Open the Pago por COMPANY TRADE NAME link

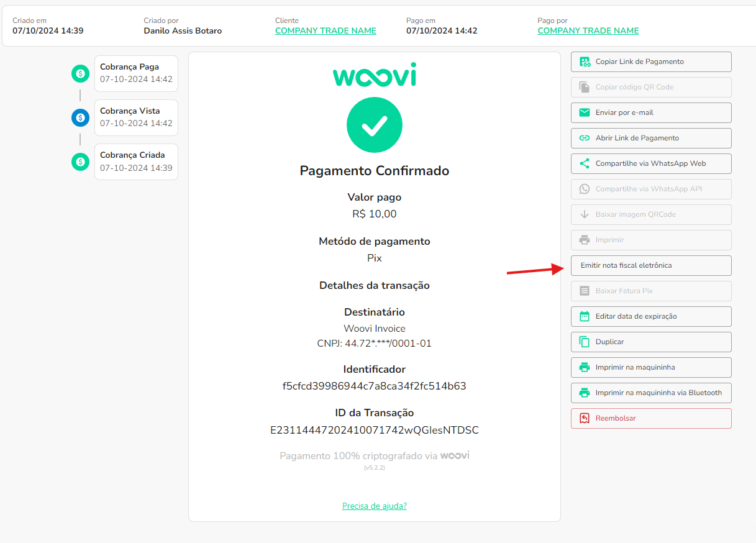[x=588, y=30]
